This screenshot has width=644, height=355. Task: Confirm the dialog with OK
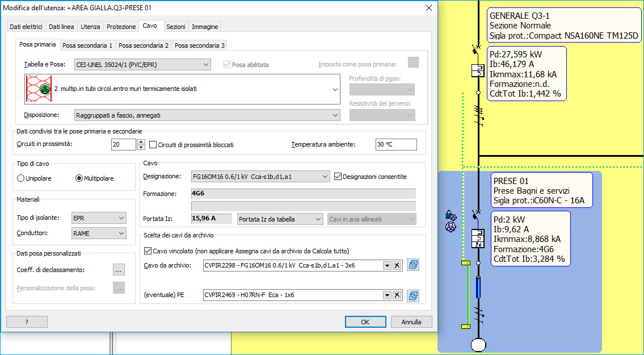pos(365,322)
